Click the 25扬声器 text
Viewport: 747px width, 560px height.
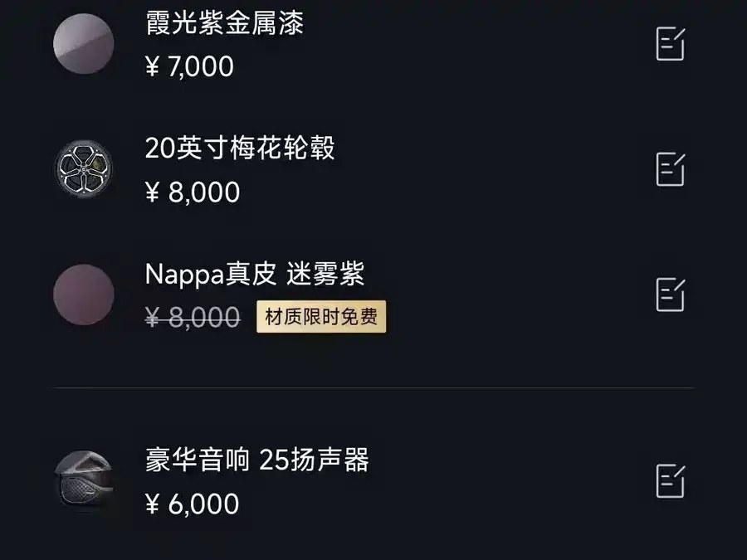[314, 460]
